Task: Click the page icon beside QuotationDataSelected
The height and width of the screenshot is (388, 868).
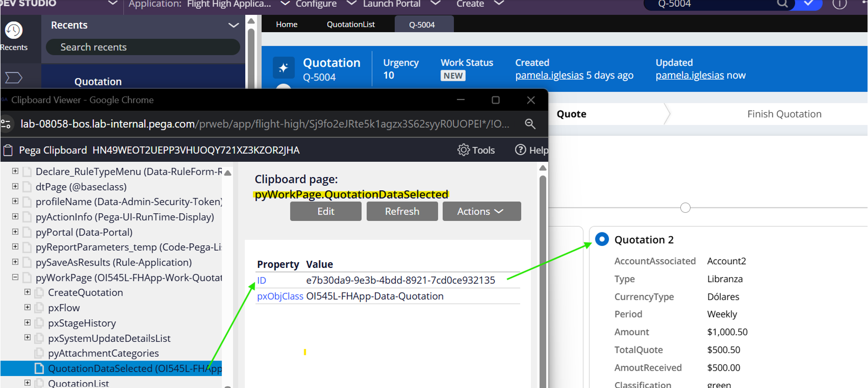Action: (x=39, y=368)
